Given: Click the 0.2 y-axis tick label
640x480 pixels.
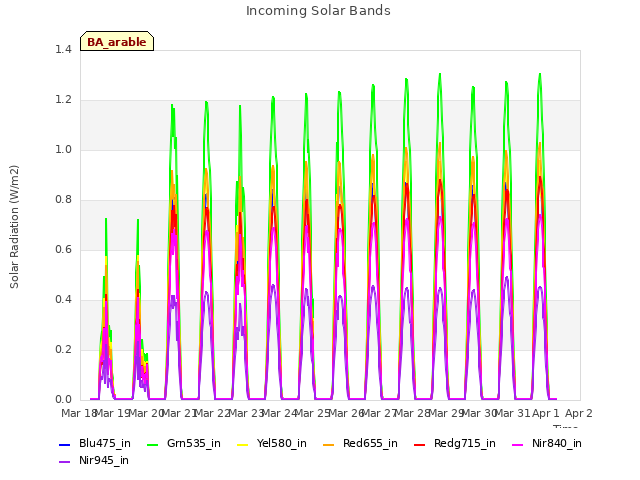Looking at the screenshot, I should [x=63, y=350].
